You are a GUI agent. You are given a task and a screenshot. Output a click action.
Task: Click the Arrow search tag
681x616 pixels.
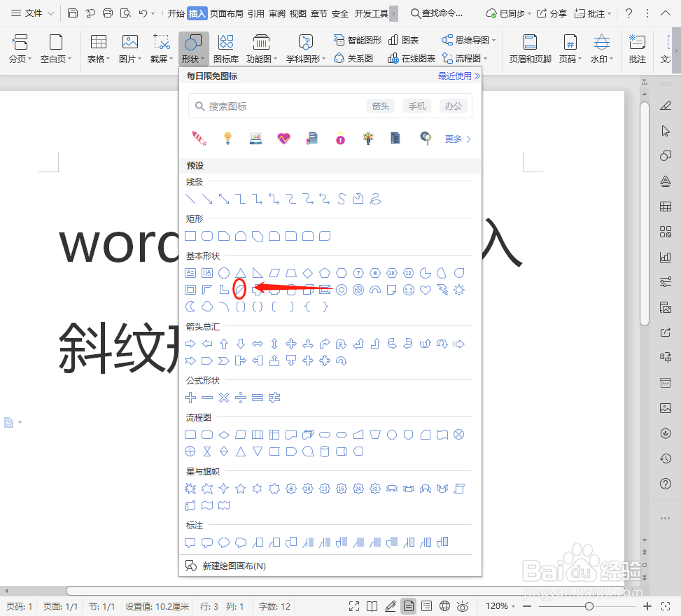[381, 106]
